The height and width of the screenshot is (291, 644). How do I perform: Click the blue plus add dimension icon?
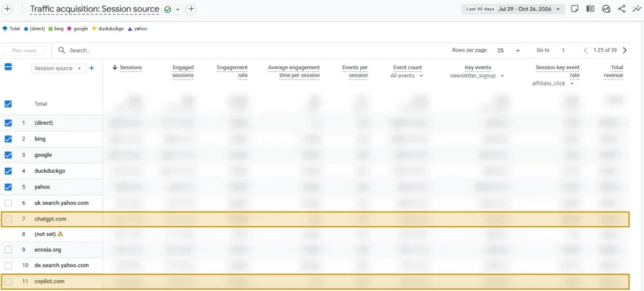click(92, 68)
